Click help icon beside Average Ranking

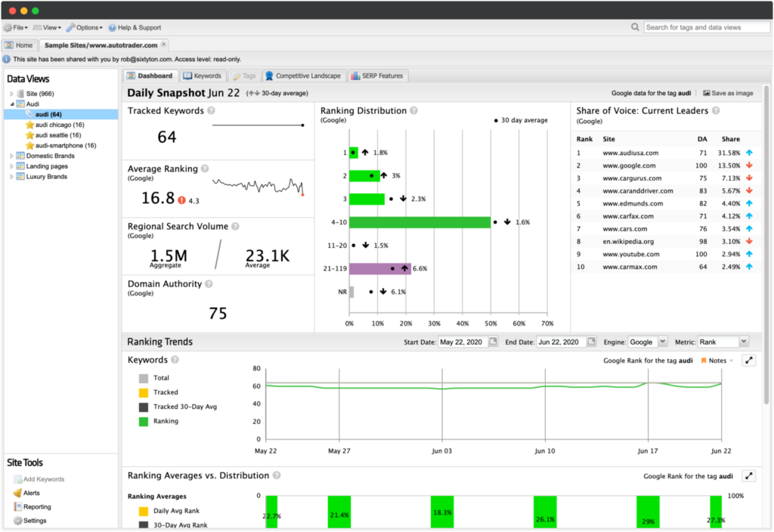click(x=205, y=169)
